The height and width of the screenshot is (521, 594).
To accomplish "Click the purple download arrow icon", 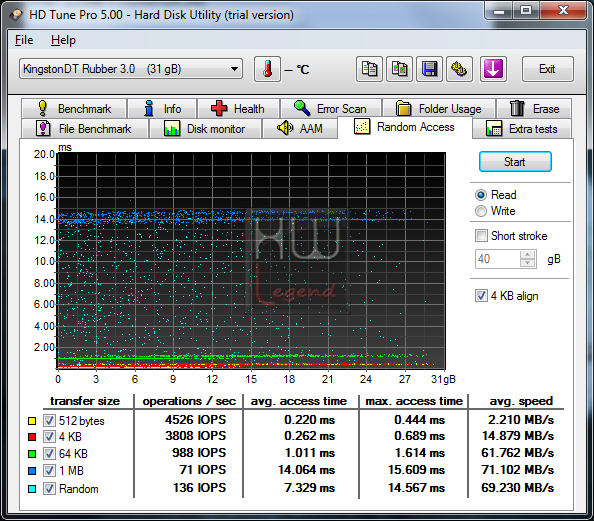I will tap(493, 69).
